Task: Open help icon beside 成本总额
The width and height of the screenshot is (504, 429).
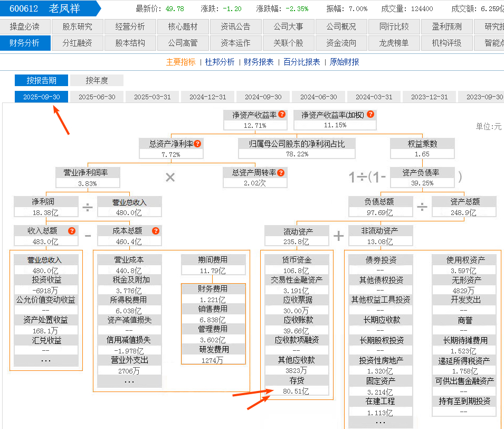Action: pyautogui.click(x=156, y=231)
